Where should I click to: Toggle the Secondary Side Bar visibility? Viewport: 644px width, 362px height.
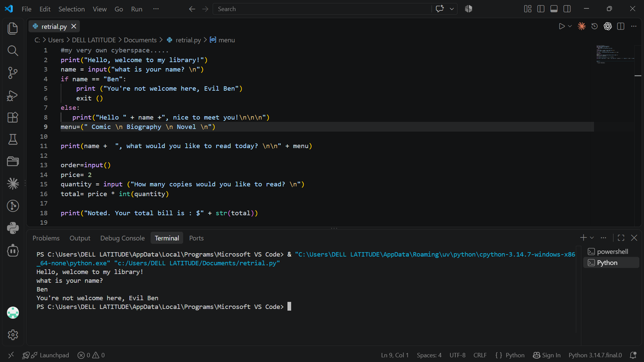pyautogui.click(x=567, y=9)
